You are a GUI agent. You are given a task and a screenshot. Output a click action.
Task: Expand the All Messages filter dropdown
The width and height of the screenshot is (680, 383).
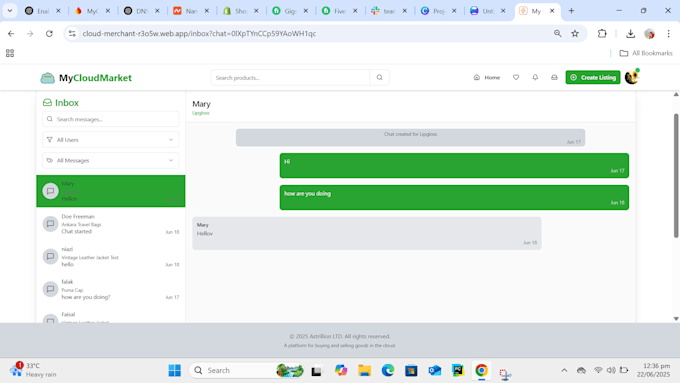(x=111, y=160)
